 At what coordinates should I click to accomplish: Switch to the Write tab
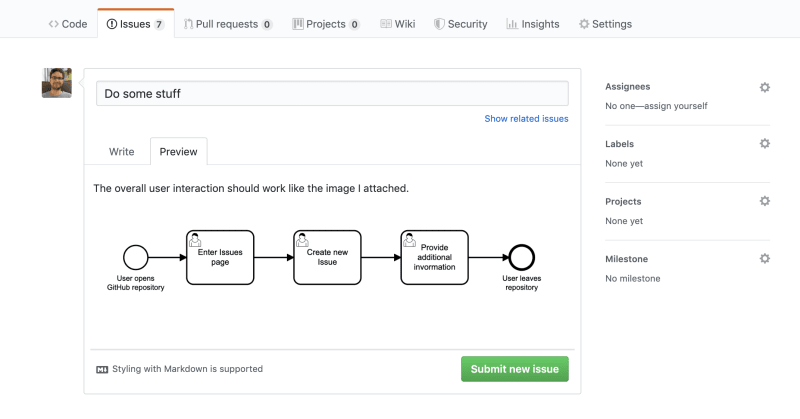[121, 152]
